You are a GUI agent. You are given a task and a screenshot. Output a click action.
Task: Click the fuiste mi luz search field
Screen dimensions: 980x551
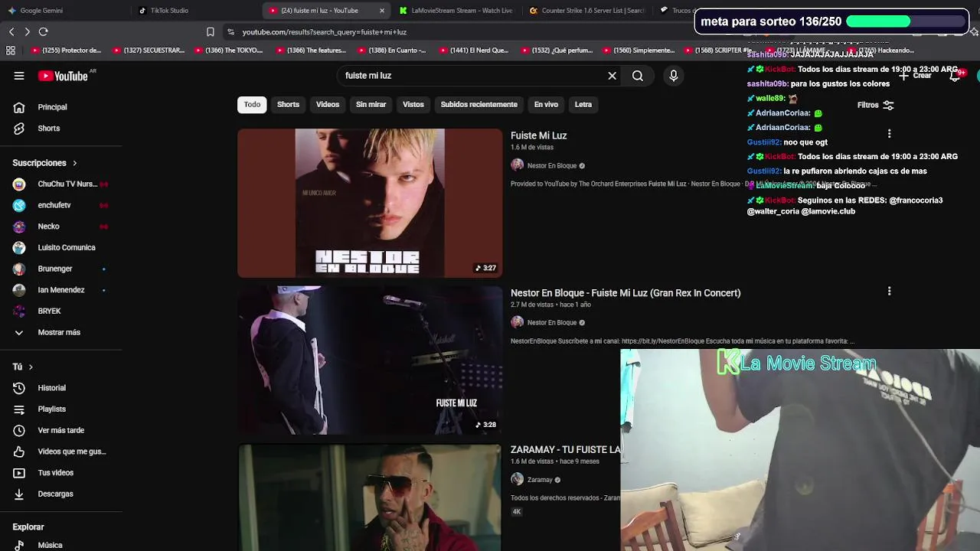471,76
